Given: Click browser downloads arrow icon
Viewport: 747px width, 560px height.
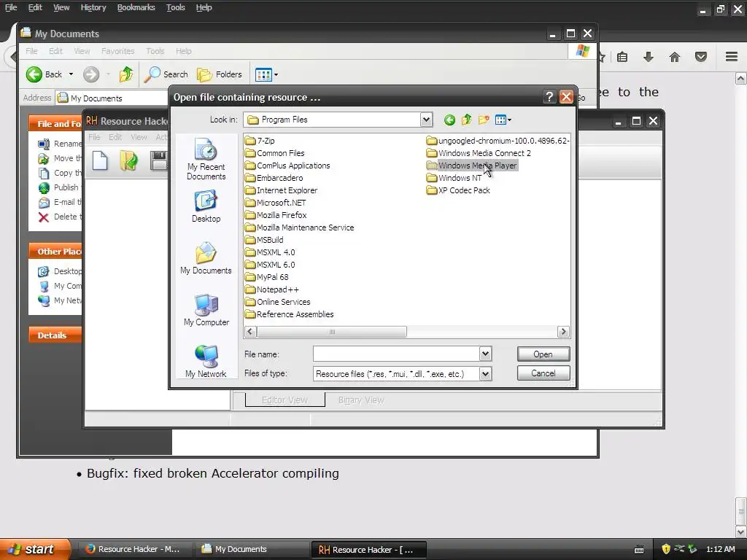Looking at the screenshot, I should click(649, 57).
